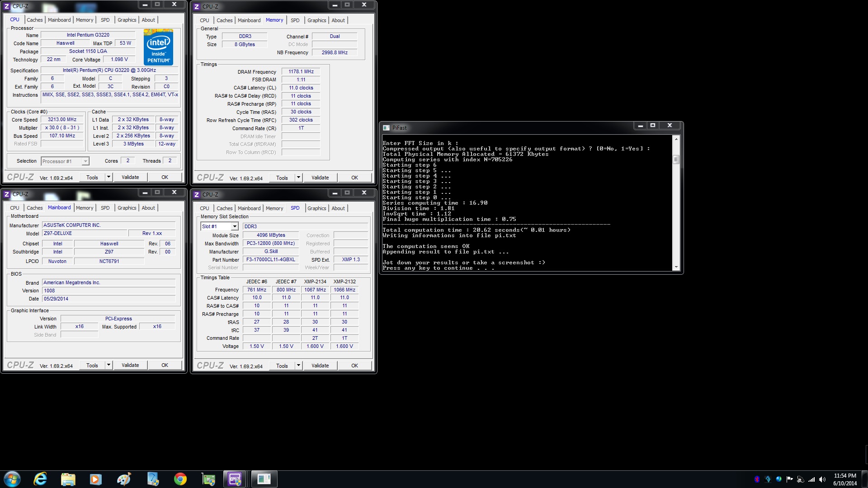Click Validate in the CPU tab window
Image resolution: width=868 pixels, height=488 pixels.
pos(130,177)
